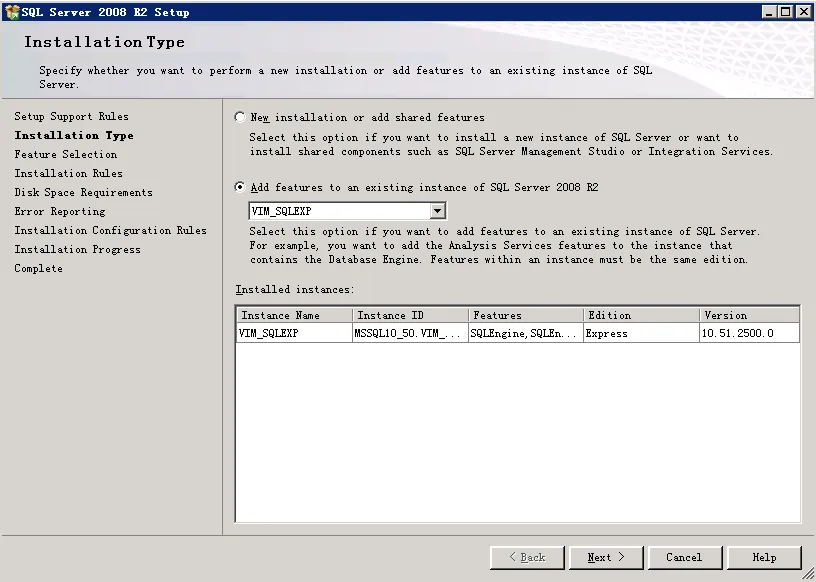816x582 pixels.
Task: Go to Feature Selection step
Action: pyautogui.click(x=66, y=154)
